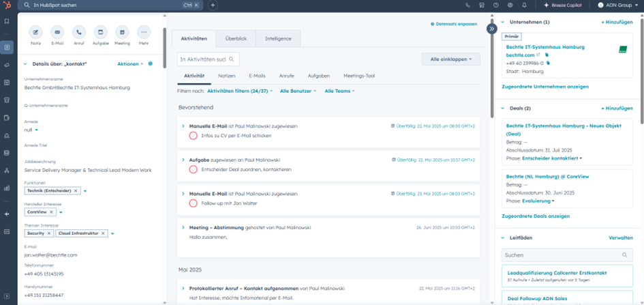Open the Meetings-Tool sub-tab
Viewport: 644px width, 305px height.
(359, 76)
